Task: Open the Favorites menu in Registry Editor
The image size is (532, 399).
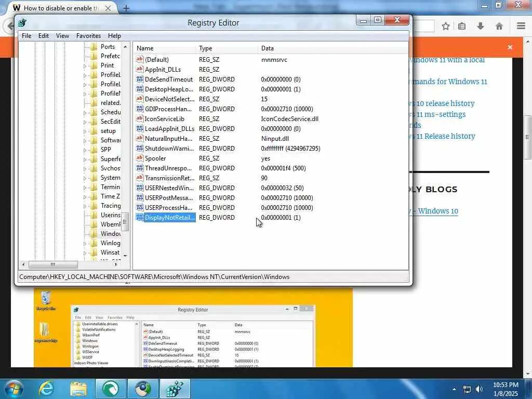Action: (x=88, y=36)
